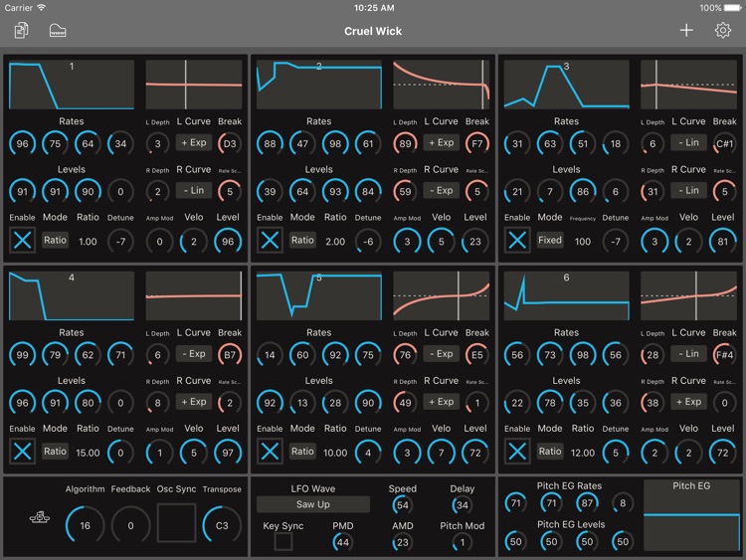Select operator 2 Break knob F7
This screenshot has width=746, height=560.
477,143
